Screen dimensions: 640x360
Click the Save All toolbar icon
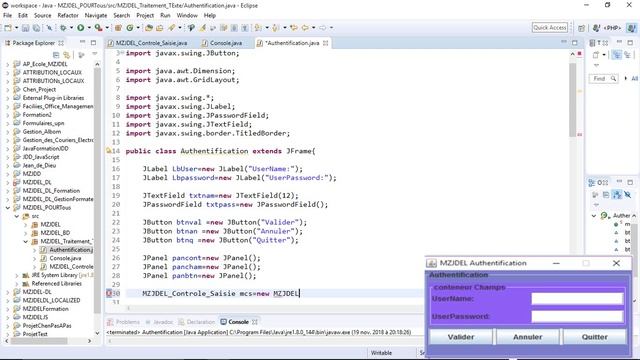tap(36, 28)
